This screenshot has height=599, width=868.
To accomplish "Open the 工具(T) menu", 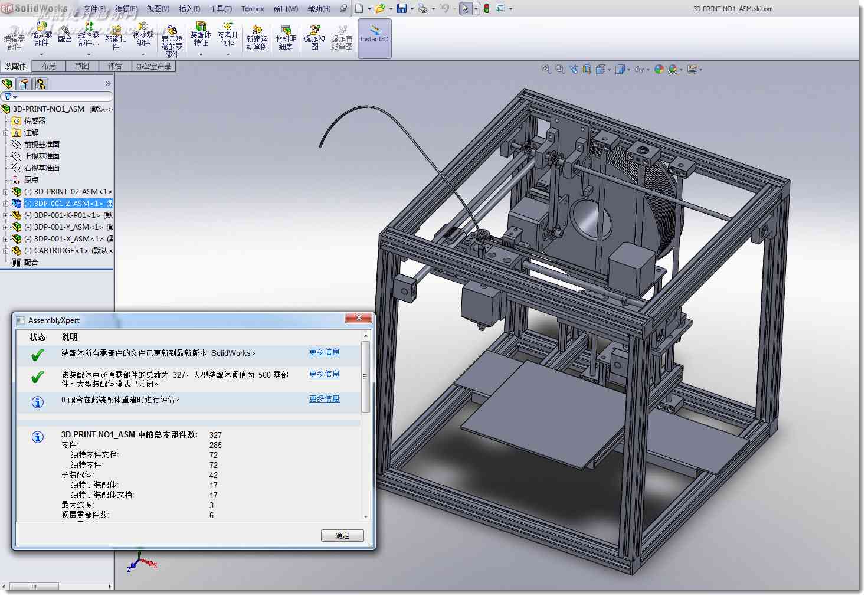I will (x=221, y=9).
